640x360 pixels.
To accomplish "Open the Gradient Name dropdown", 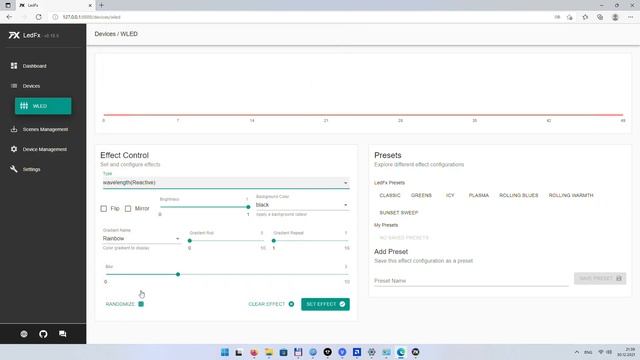I will point(141,238).
